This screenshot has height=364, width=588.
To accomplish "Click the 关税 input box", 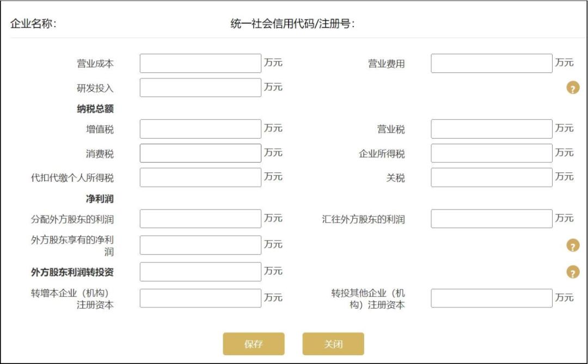I will pyautogui.click(x=492, y=176).
